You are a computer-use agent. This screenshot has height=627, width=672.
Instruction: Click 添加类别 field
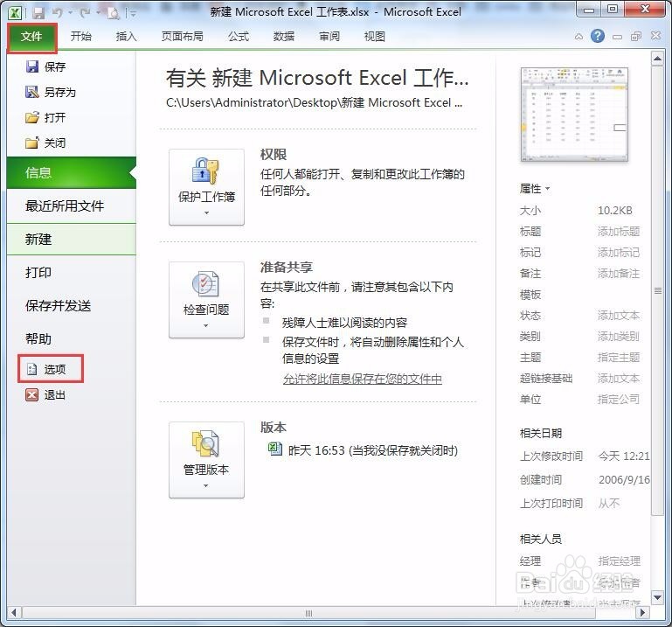pos(619,337)
